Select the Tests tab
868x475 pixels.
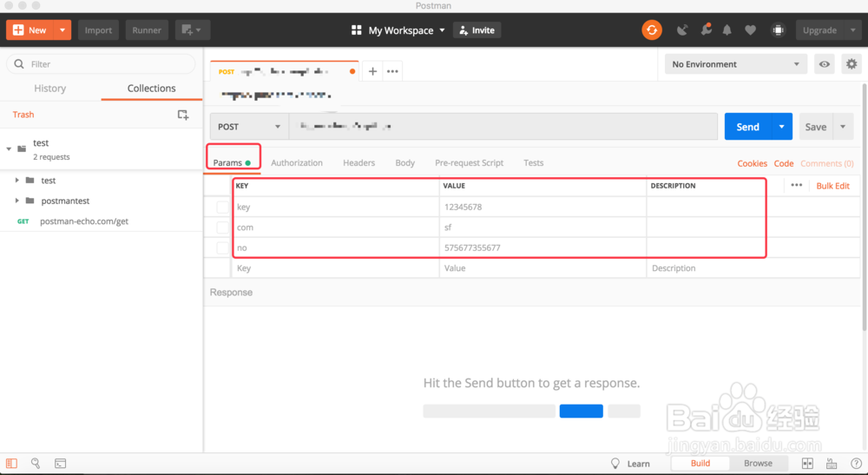click(533, 162)
